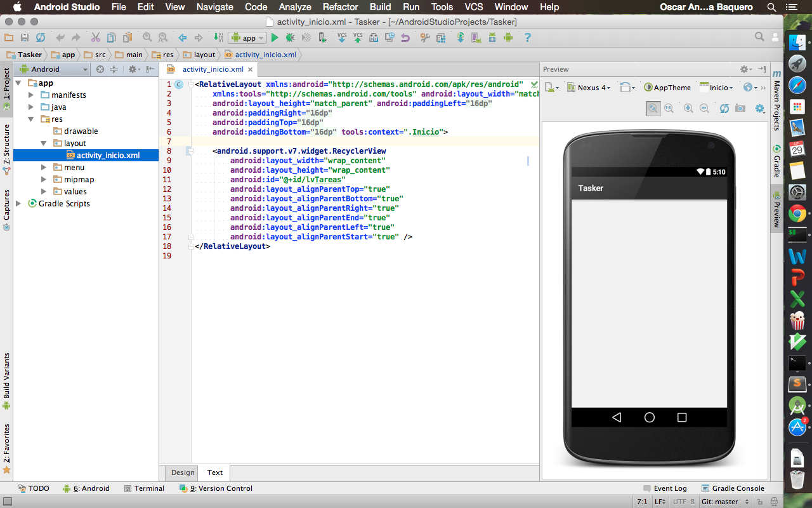Image resolution: width=812 pixels, height=508 pixels.
Task: Open the VCS menu
Action: [x=474, y=7]
